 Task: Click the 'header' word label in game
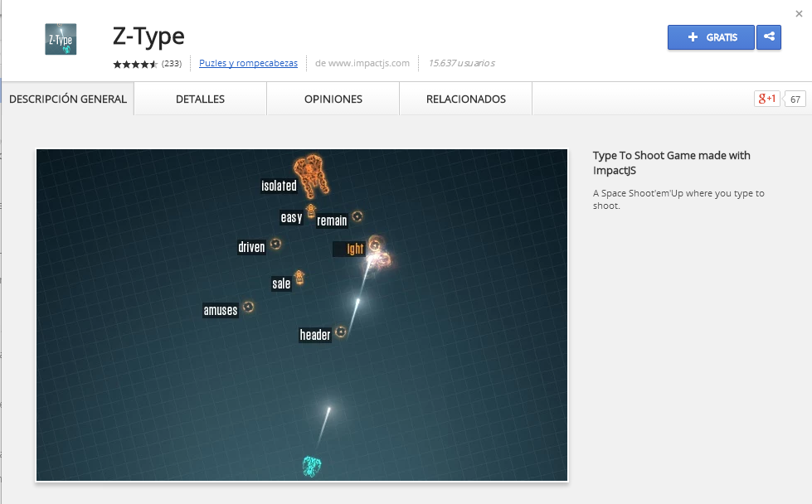(315, 335)
